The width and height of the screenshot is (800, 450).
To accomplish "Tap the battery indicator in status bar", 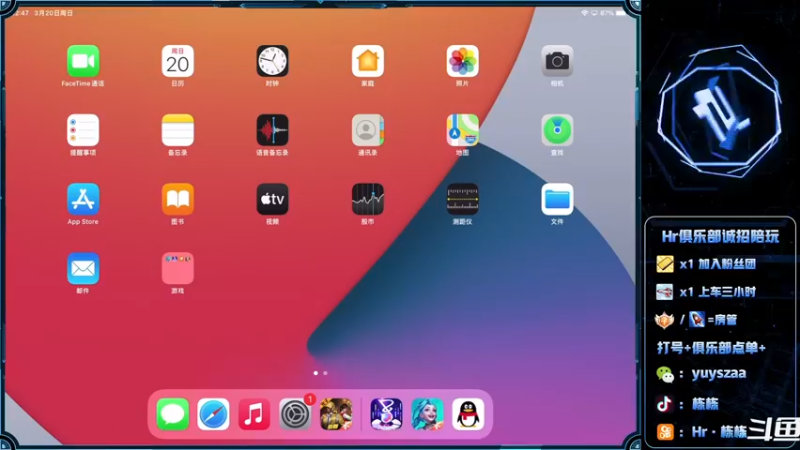I will tap(620, 13).
